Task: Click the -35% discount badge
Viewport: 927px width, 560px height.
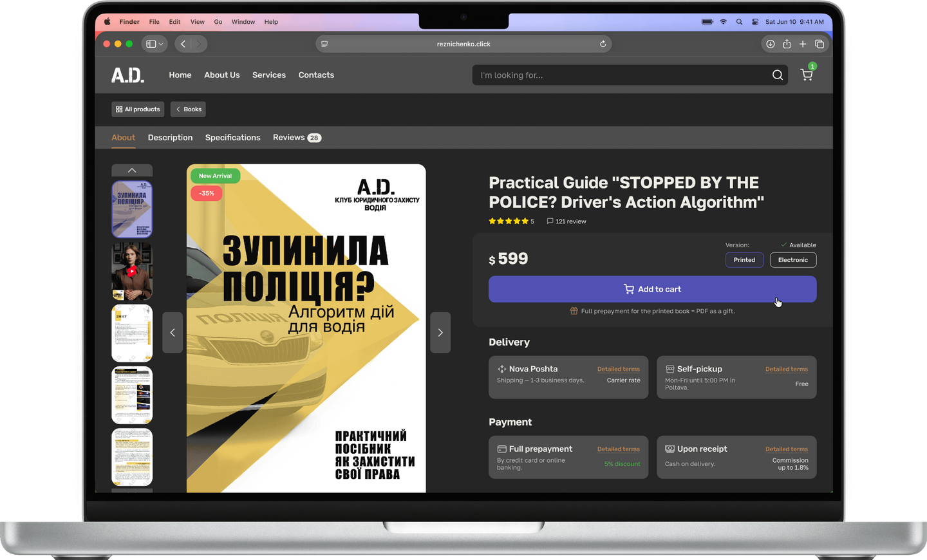Action: 207,193
